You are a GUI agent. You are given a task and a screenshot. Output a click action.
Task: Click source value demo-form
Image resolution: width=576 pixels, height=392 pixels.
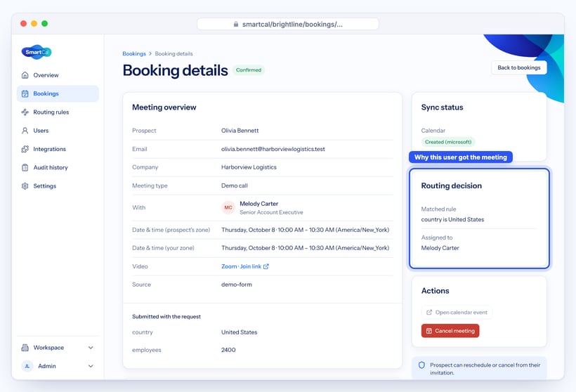pos(237,285)
